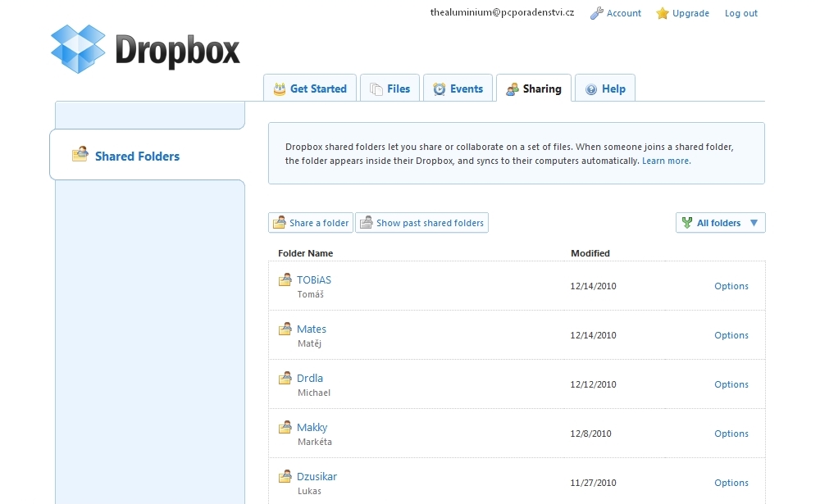Click the thealuminium@pcporadenstvi.cz account email

(x=502, y=12)
